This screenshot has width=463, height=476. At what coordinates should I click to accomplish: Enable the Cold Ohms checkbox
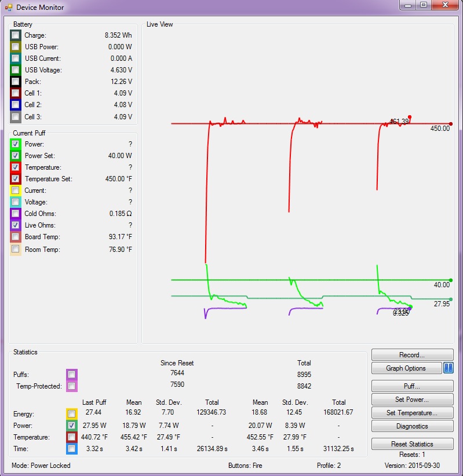point(15,214)
